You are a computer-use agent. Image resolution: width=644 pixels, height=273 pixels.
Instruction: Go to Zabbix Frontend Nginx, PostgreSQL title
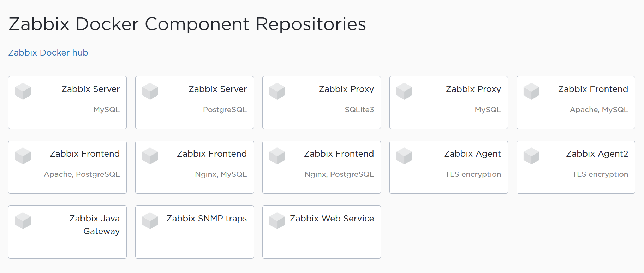[x=339, y=154]
